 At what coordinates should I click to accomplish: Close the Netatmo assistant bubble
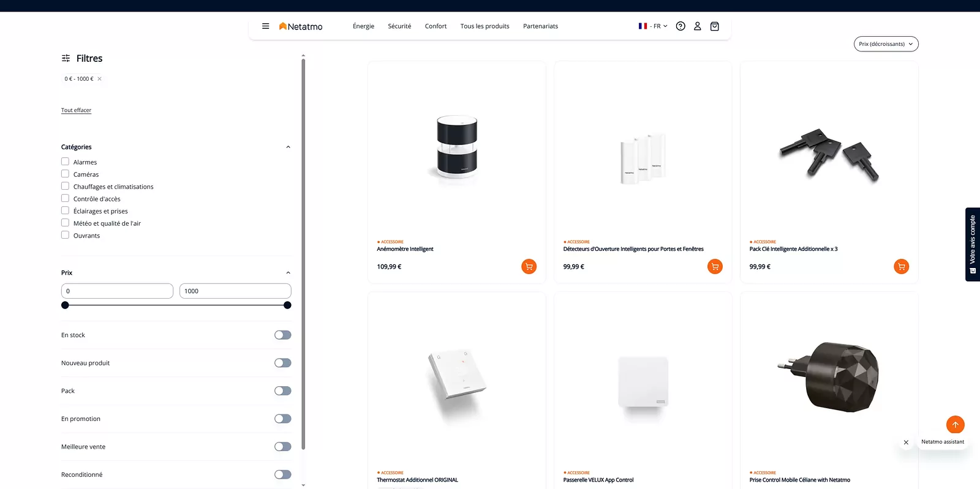click(906, 442)
